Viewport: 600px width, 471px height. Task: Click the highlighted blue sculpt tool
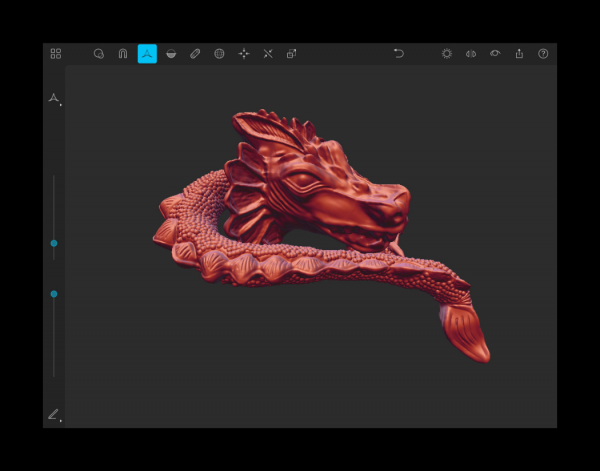(147, 54)
